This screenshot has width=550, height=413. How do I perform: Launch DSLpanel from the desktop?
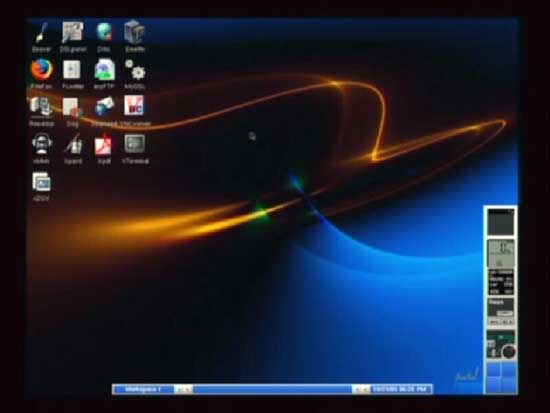72,33
